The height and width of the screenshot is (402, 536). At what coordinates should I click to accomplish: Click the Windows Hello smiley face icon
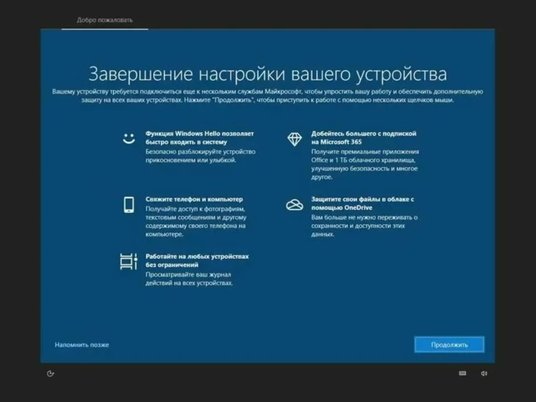[x=129, y=138]
